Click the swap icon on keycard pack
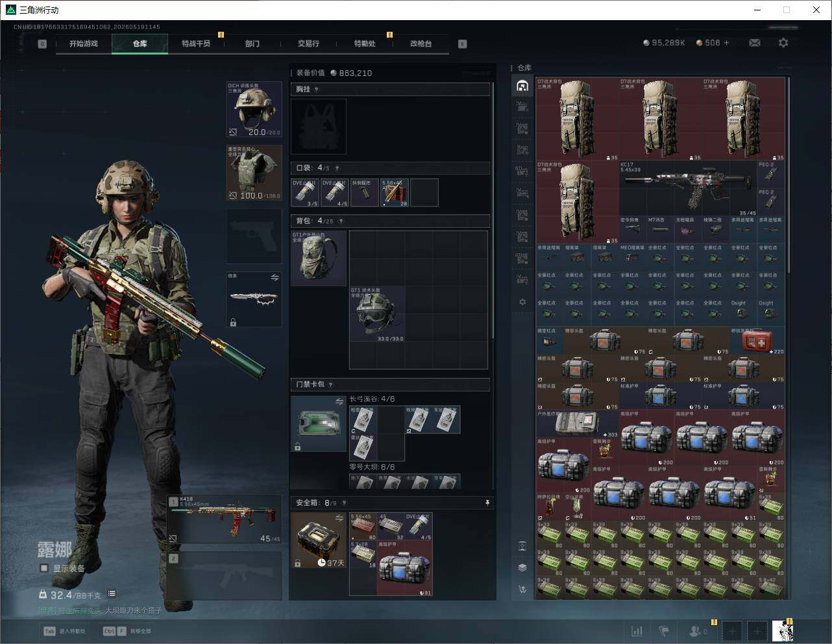 [339, 402]
